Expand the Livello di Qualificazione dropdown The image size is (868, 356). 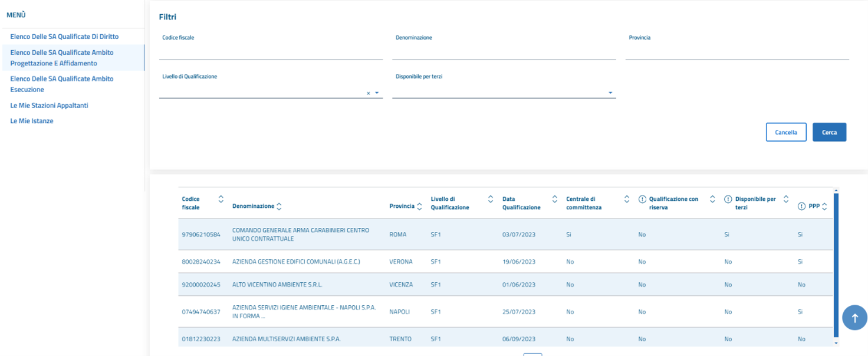(x=377, y=93)
